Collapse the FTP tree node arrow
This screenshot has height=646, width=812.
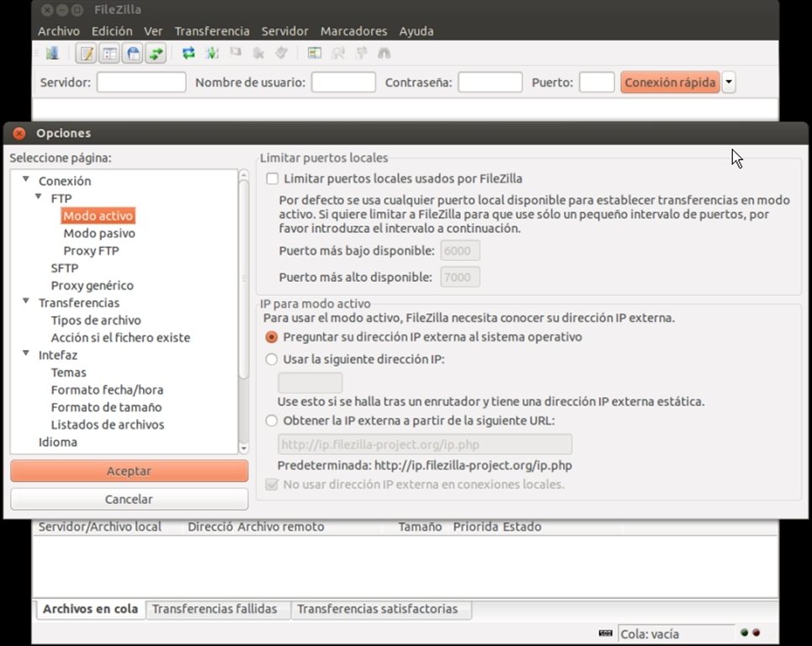coord(38,197)
